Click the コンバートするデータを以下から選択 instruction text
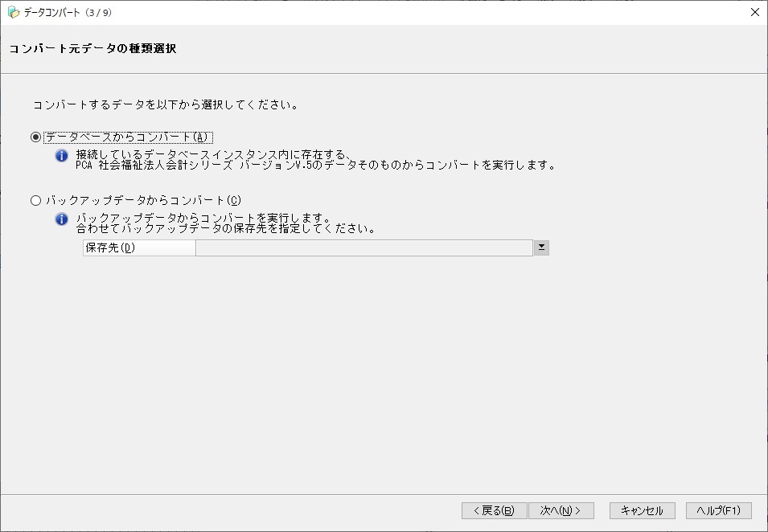This screenshot has height=532, width=768. pos(166,104)
